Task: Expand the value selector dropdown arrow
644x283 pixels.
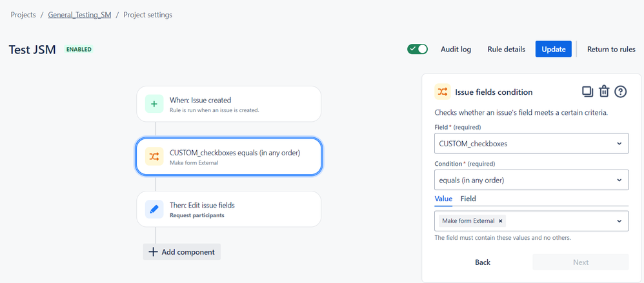Action: (619, 221)
